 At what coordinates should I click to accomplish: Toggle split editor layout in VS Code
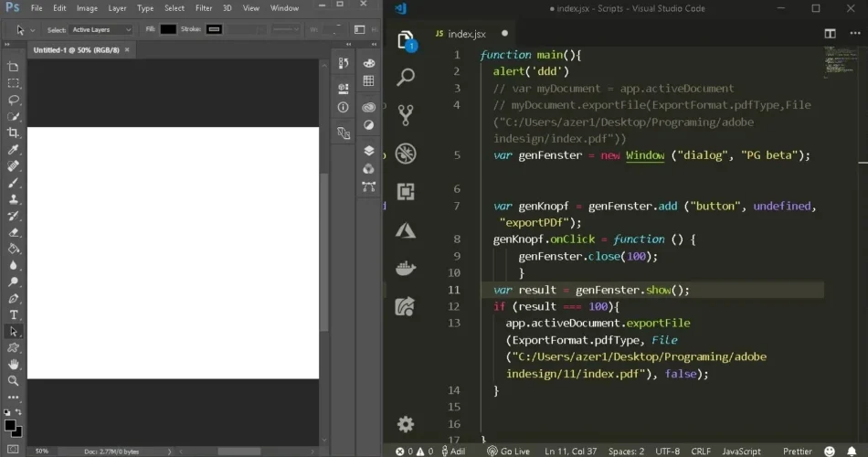830,34
